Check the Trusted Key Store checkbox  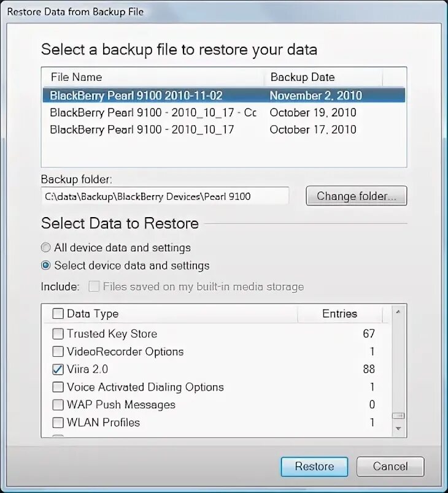58,334
